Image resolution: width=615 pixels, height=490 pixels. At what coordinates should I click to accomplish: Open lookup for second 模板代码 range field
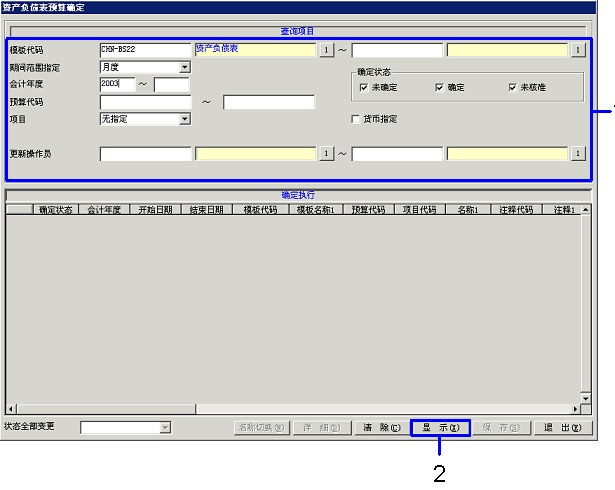click(578, 49)
